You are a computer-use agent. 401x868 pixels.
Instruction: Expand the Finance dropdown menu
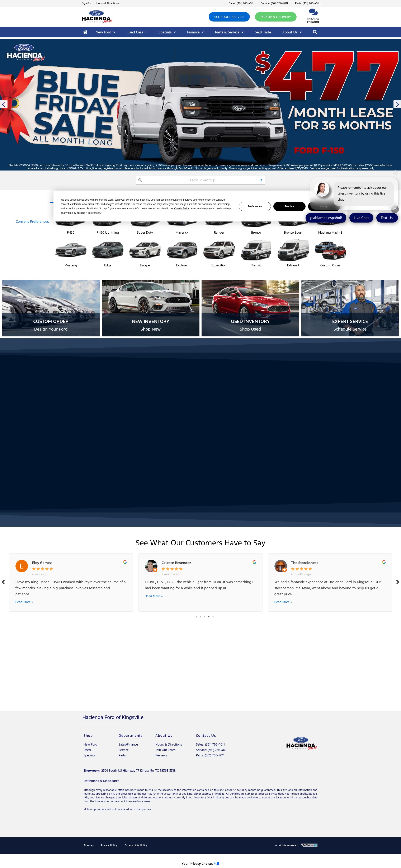click(x=195, y=32)
